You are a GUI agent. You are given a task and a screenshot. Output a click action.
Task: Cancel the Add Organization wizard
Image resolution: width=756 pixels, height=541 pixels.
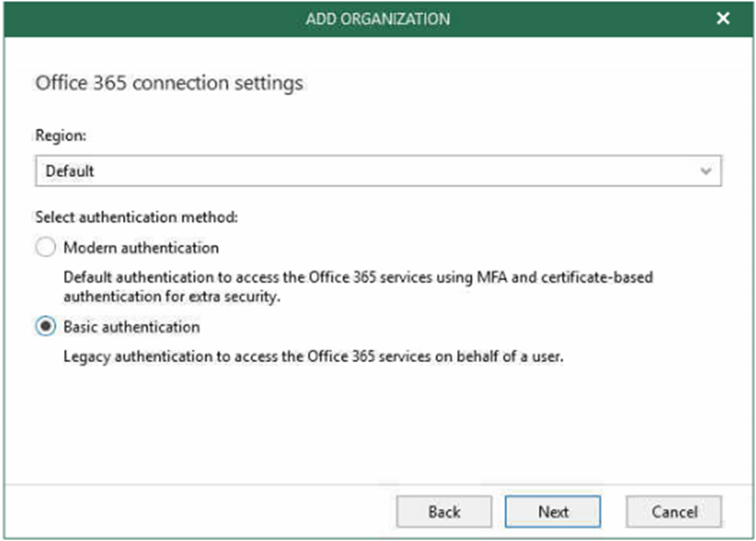click(x=673, y=512)
